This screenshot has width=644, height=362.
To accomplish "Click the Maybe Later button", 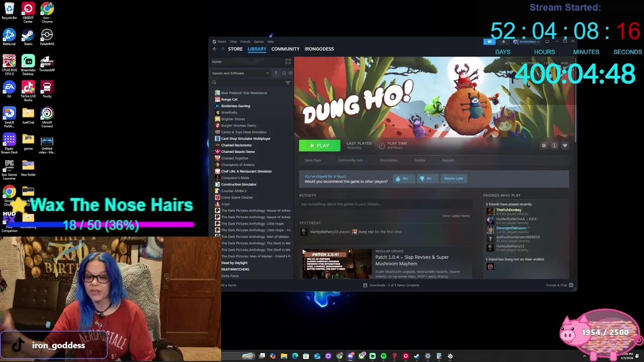I will (x=453, y=178).
